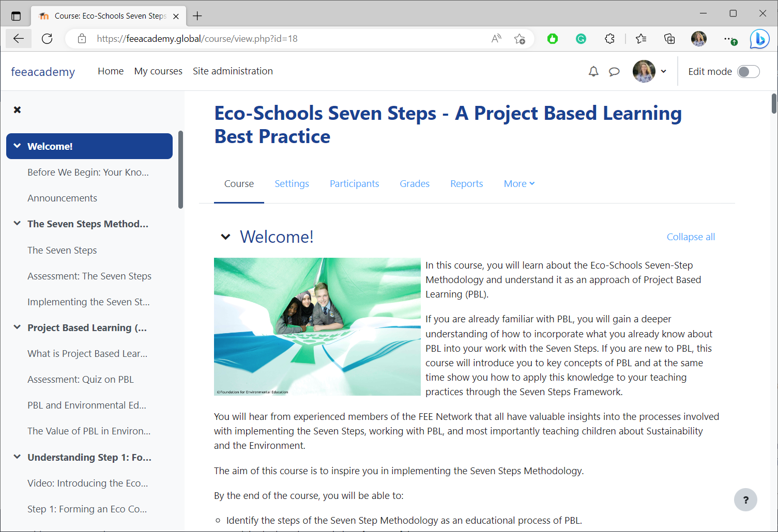Screen dimensions: 778x532
Task: Select Understanding Step 1: Fo... section title
Action: pos(89,457)
